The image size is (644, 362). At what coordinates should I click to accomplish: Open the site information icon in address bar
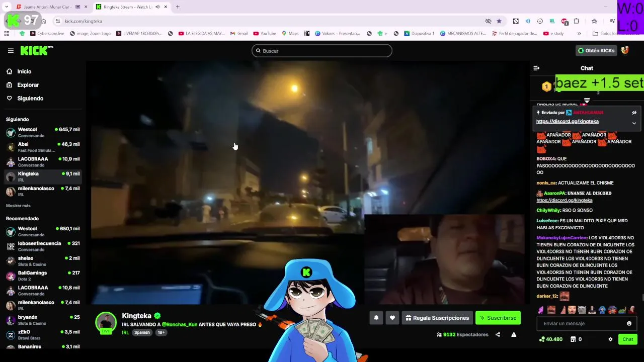click(x=58, y=21)
